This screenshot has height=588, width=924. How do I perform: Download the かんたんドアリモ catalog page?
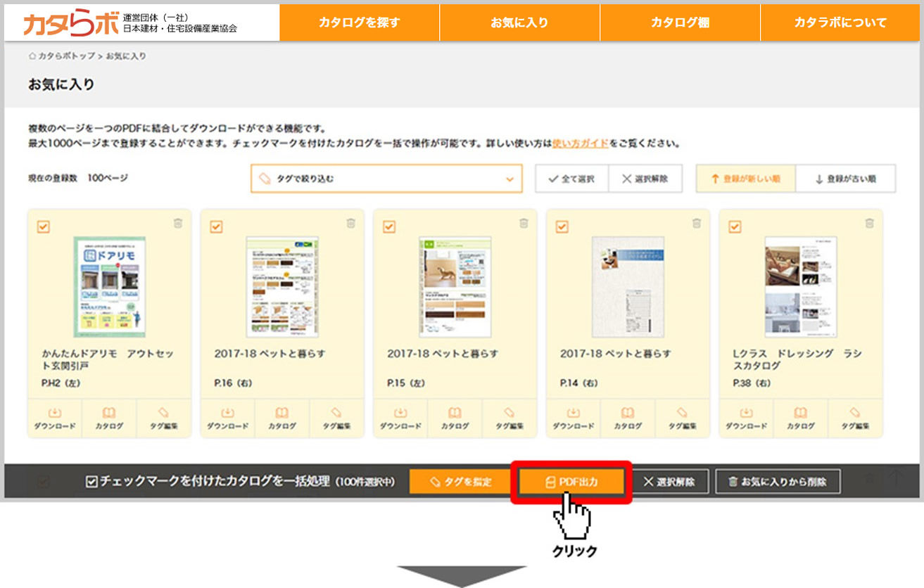[55, 418]
